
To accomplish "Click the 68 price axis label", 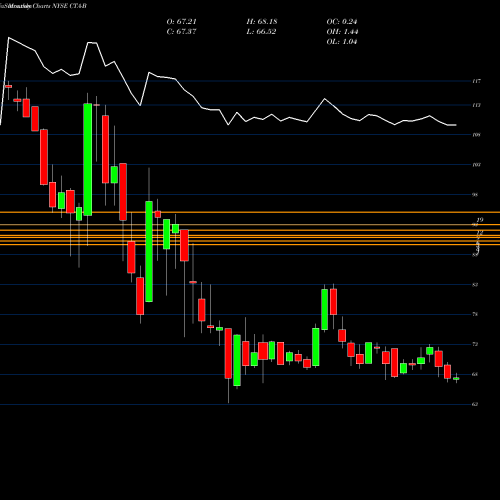I will click(475, 374).
